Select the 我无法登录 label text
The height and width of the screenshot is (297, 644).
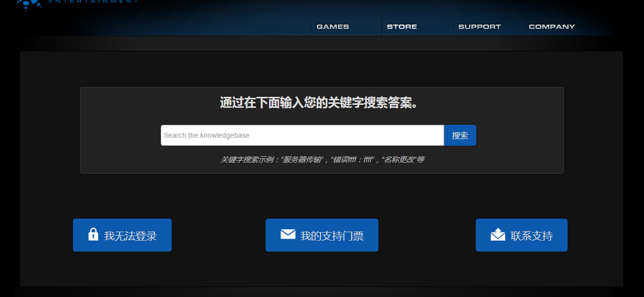click(130, 236)
